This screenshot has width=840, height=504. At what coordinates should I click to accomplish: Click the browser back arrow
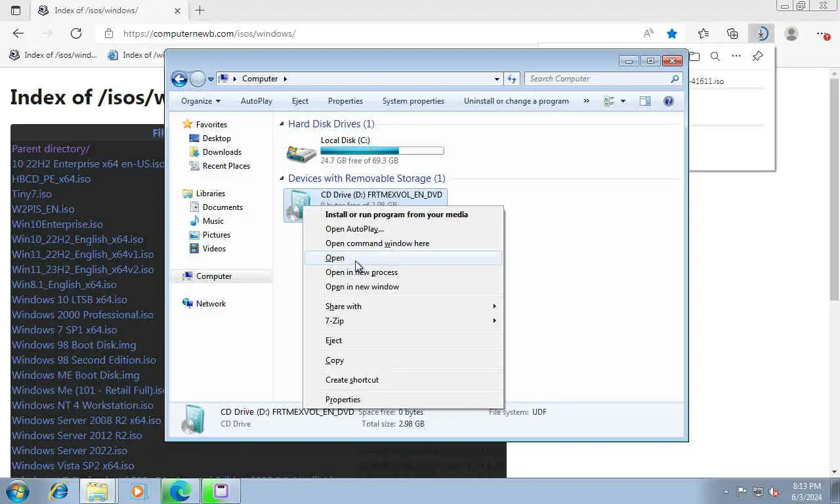[x=18, y=33]
